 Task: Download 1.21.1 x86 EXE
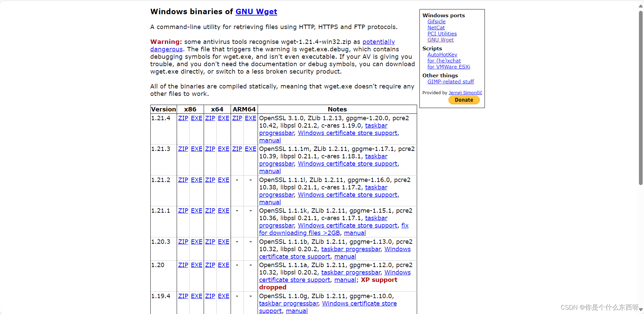(197, 211)
